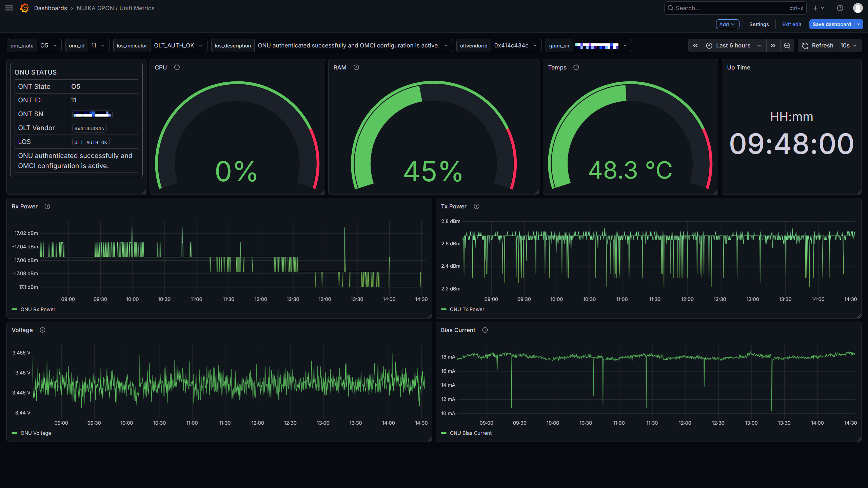
Task: Shift time range forward with double-right arrows
Action: [773, 45]
